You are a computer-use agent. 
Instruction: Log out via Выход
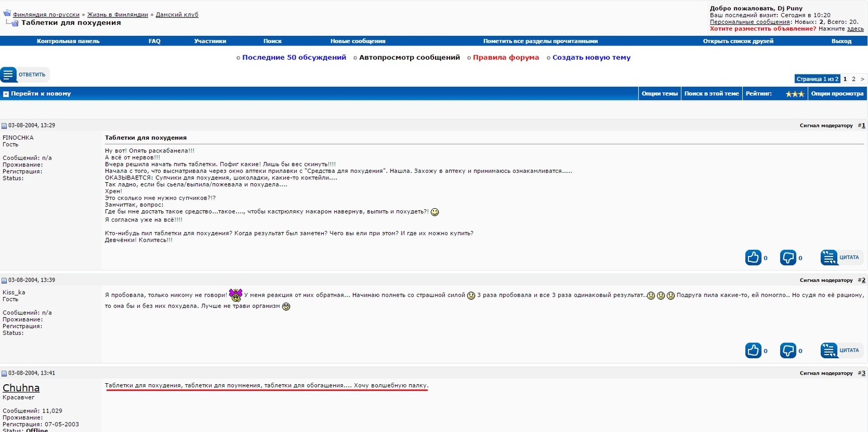[841, 41]
